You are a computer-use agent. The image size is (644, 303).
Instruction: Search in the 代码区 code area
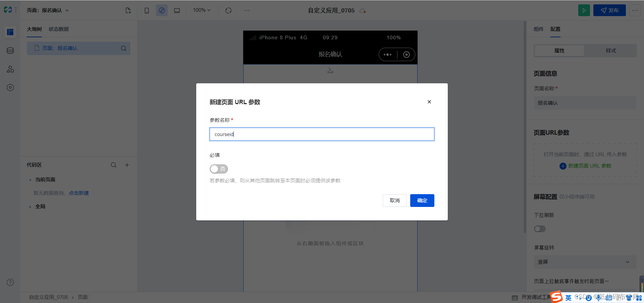114,165
